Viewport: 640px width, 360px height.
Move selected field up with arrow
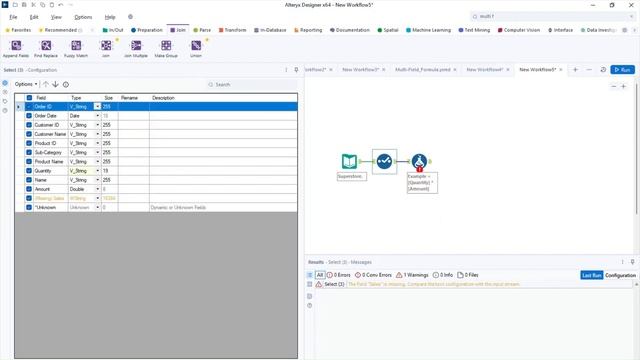[x=46, y=84]
